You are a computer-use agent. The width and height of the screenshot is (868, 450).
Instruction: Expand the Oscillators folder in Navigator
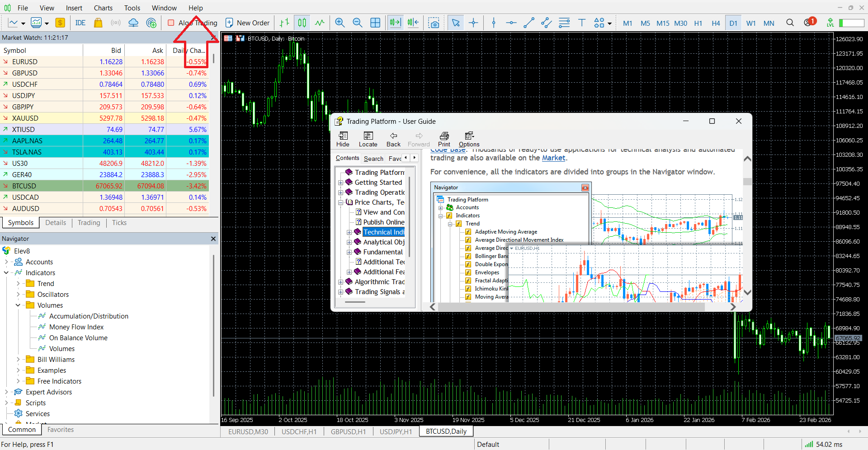tap(18, 295)
